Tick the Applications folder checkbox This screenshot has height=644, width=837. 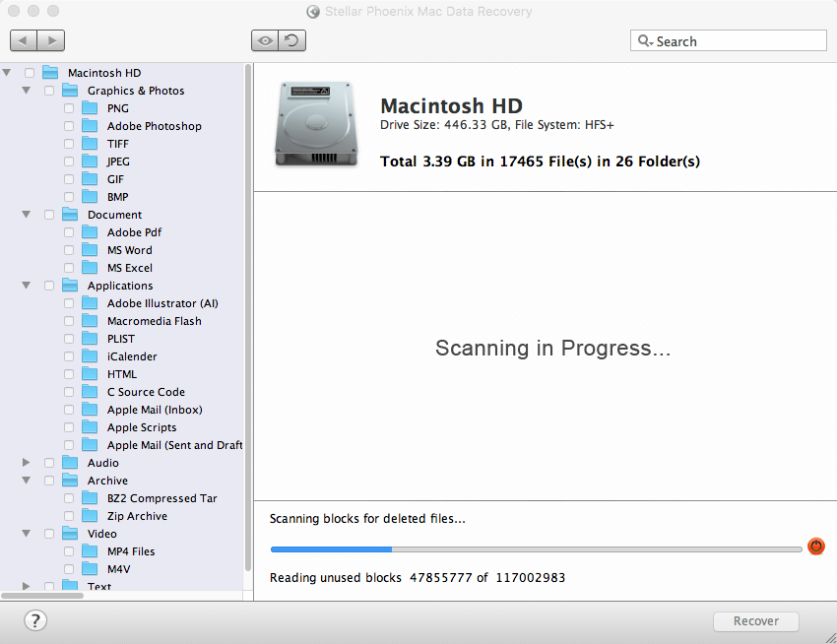click(49, 286)
